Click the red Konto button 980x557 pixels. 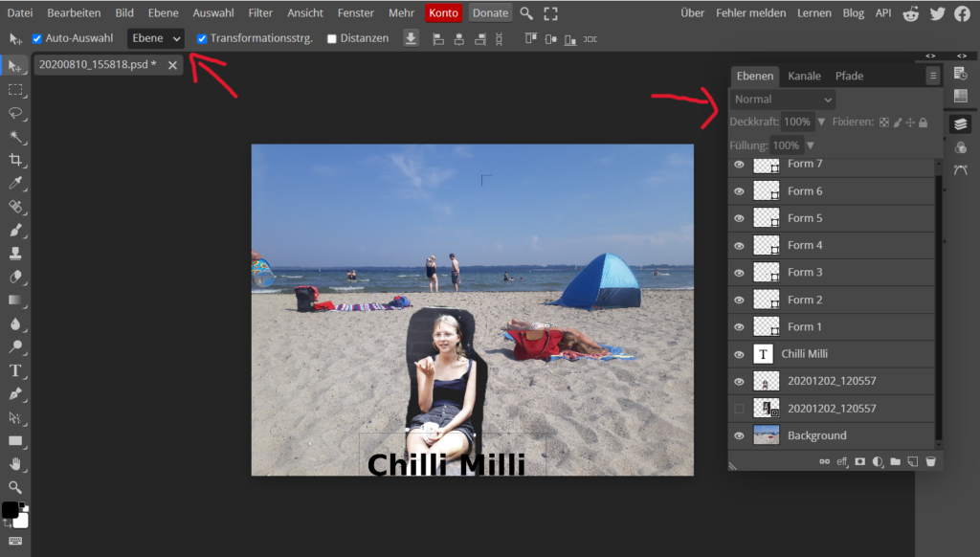coord(443,13)
